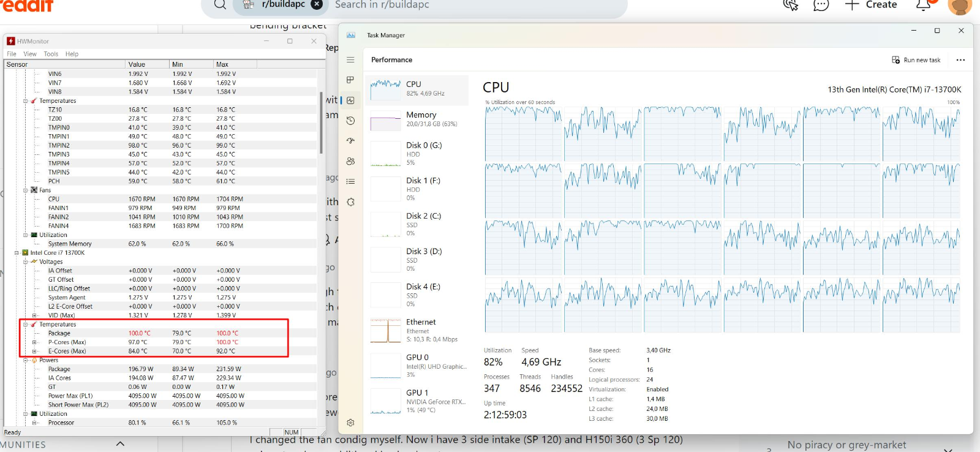Expand the E-Cores (Max) temperature row

coord(34,351)
